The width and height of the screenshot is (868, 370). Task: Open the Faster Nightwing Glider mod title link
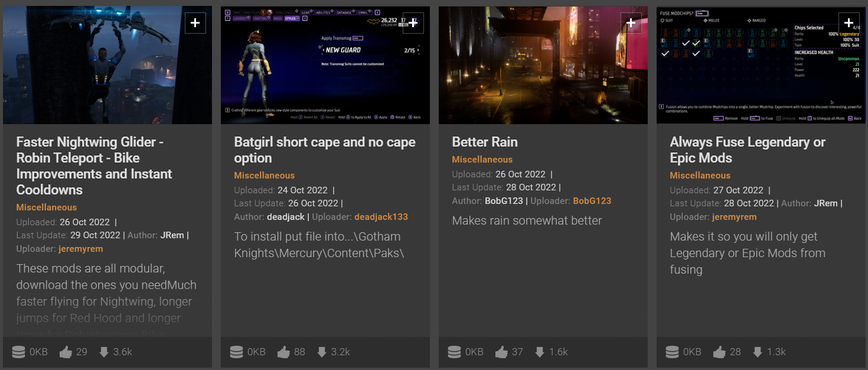(94, 166)
